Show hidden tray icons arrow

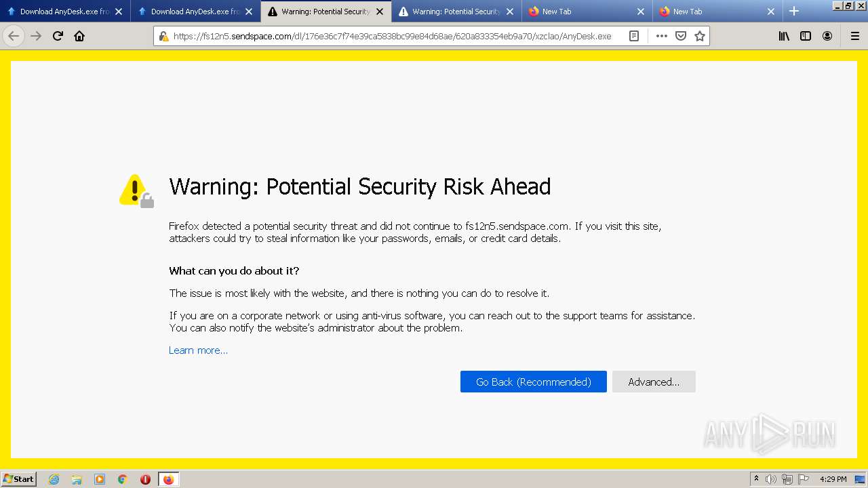point(756,479)
